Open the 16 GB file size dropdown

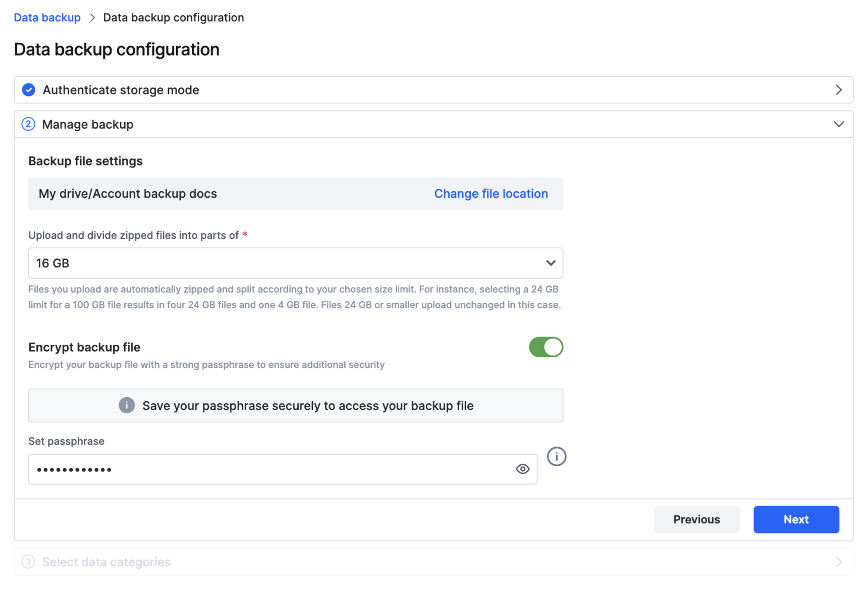(296, 263)
